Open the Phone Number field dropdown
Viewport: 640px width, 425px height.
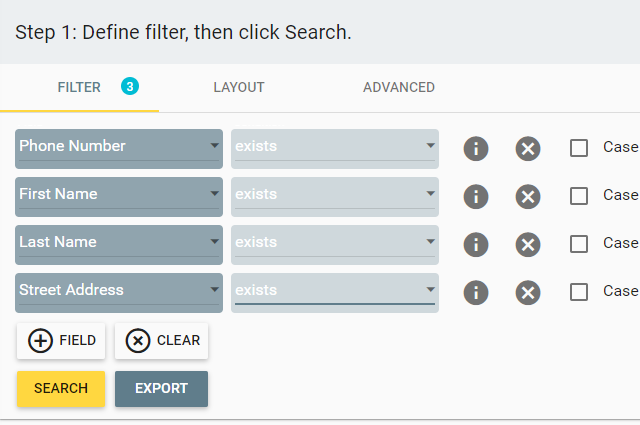click(119, 149)
